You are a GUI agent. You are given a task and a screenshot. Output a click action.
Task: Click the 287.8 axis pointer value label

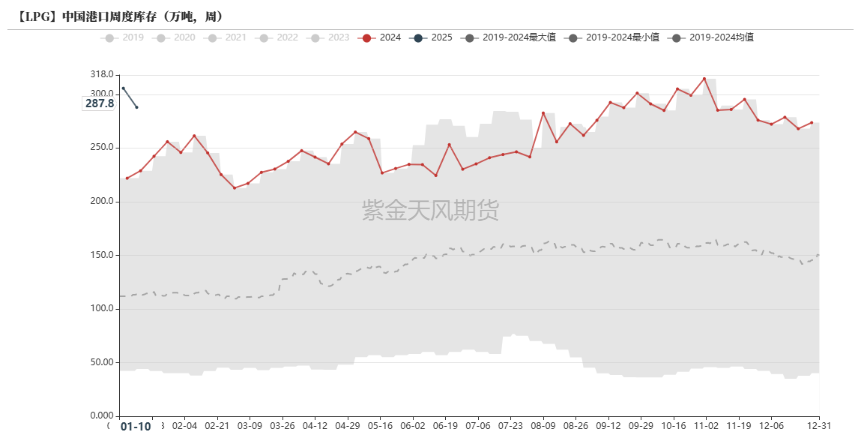99,103
